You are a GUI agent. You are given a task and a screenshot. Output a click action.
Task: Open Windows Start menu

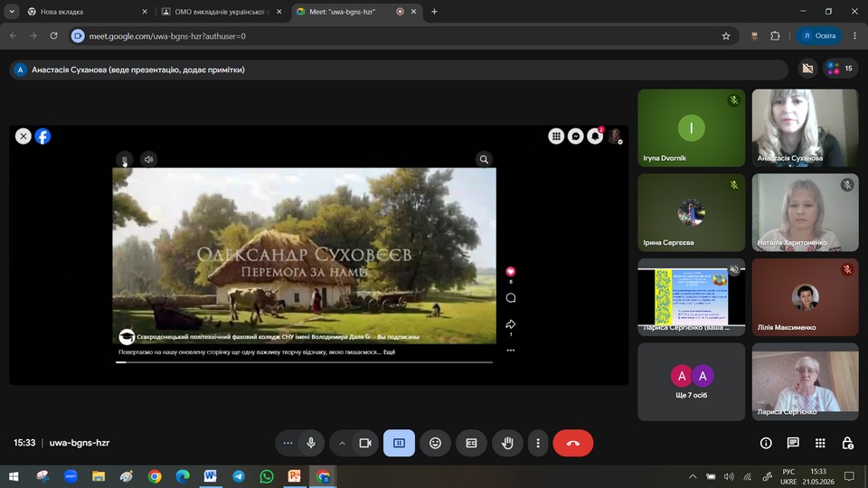pyautogui.click(x=14, y=476)
